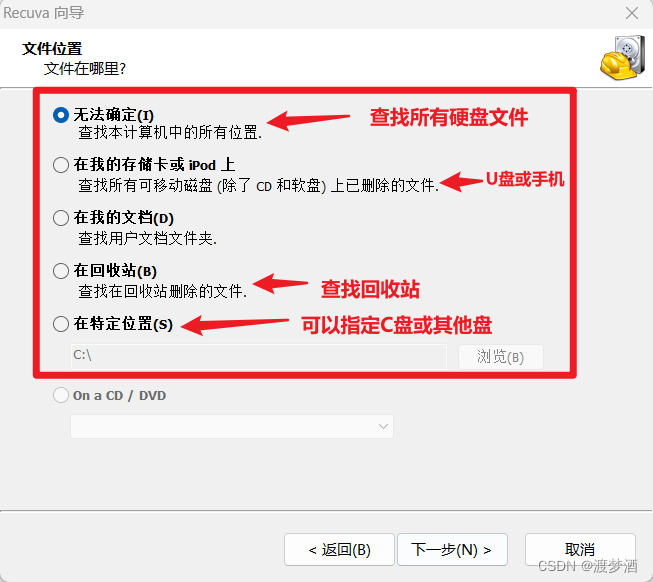The height and width of the screenshot is (582, 653).
Task: Open the CD / DVD drive dropdown
Action: coord(232,426)
